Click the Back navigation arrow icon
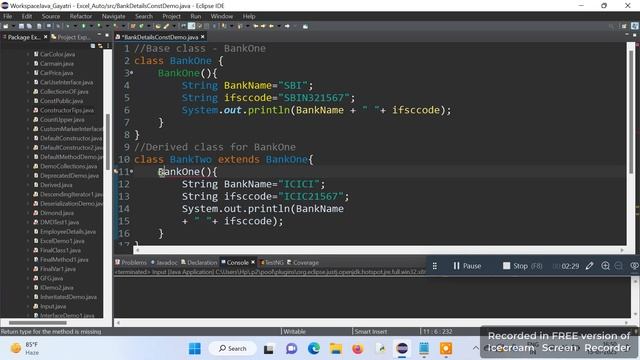 point(271,26)
